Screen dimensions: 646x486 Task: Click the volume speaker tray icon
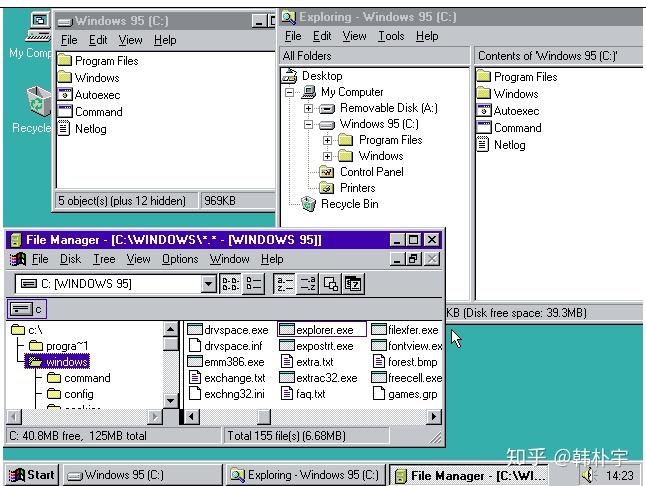[589, 475]
